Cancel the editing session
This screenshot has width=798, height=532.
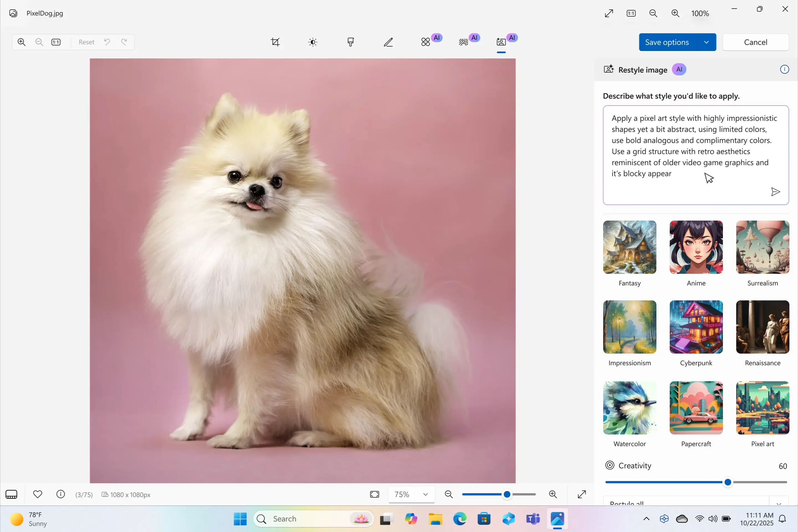click(756, 42)
